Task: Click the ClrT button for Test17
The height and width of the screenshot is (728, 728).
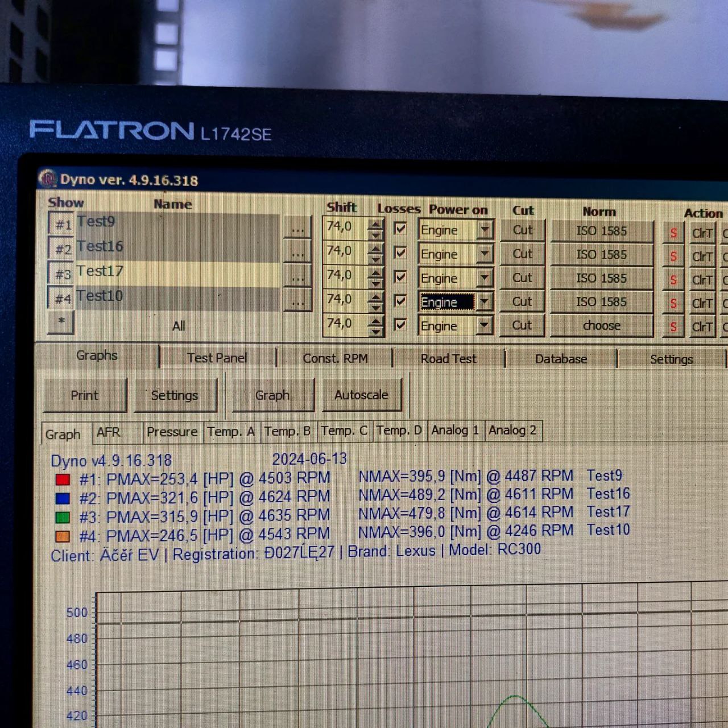Action: point(702,280)
